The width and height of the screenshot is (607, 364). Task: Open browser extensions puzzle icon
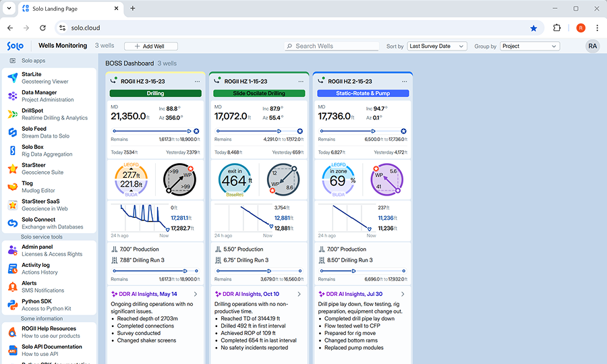click(556, 28)
